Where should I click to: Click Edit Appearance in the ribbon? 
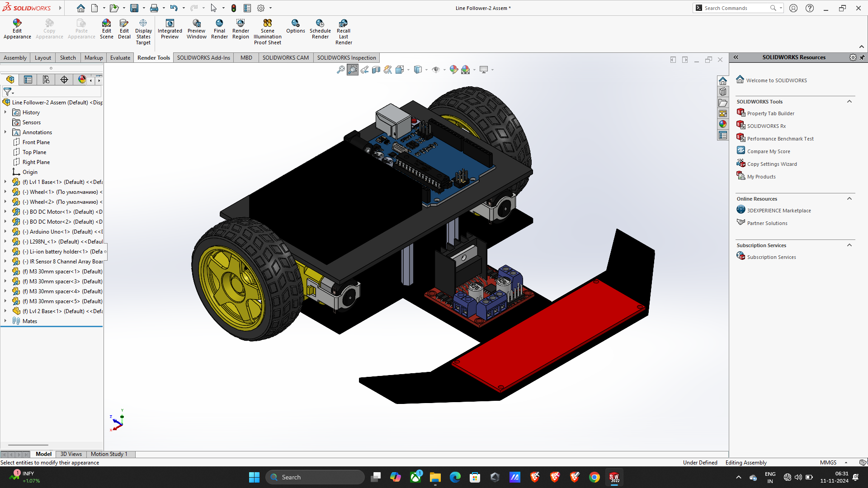point(17,29)
